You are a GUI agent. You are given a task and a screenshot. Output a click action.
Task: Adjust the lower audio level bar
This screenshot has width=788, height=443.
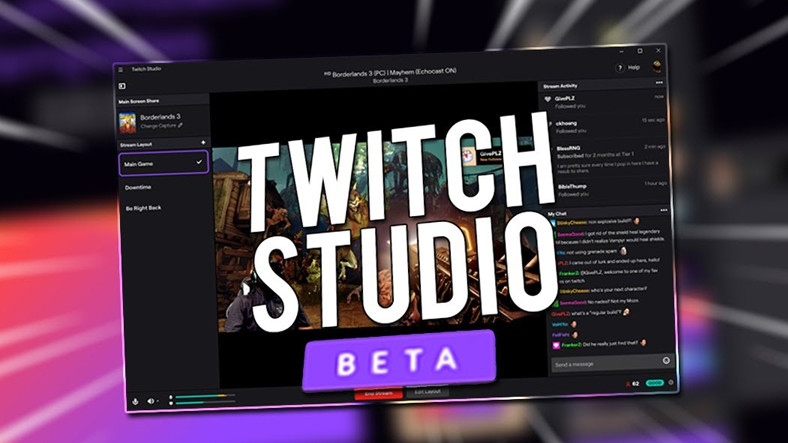(205, 402)
